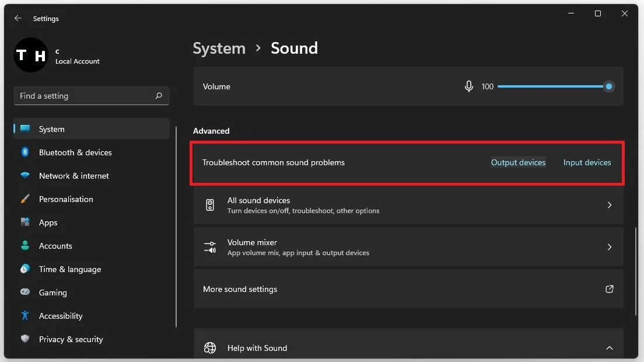This screenshot has width=644, height=362.
Task: Open All sound devices chevron
Action: point(609,205)
